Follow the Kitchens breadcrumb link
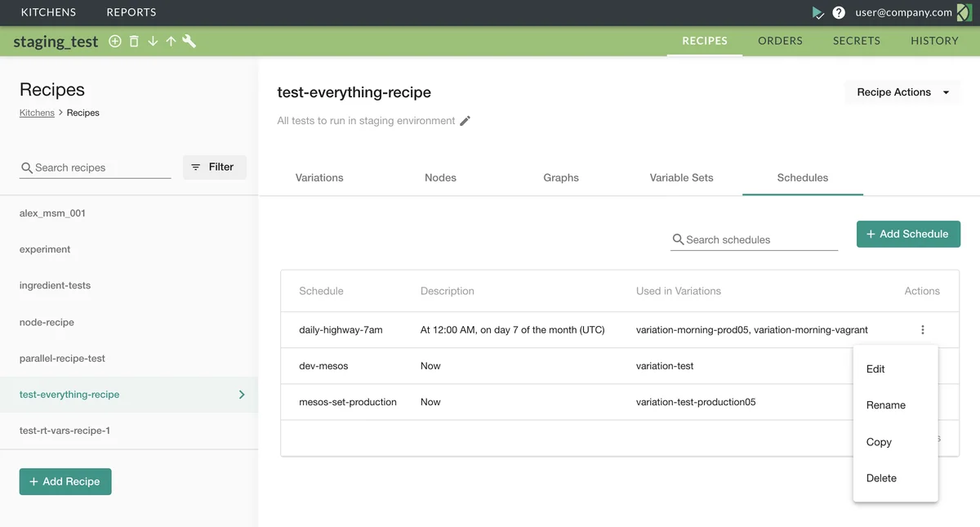 37,113
